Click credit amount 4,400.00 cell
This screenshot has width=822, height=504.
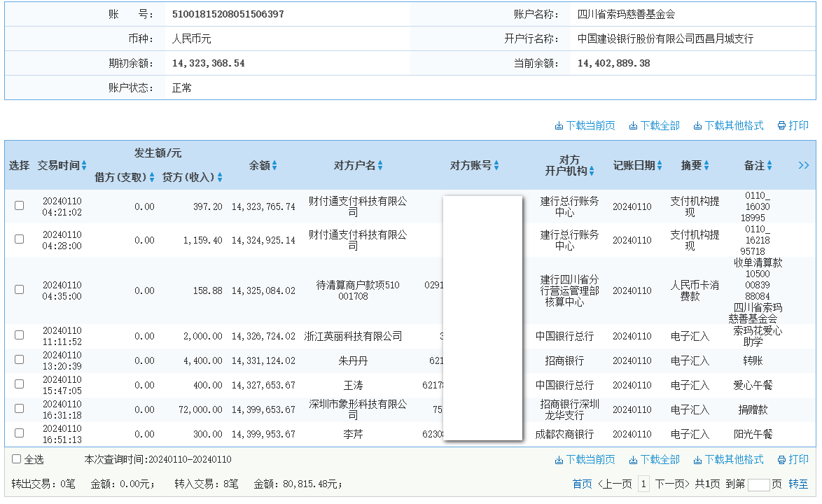coord(203,361)
